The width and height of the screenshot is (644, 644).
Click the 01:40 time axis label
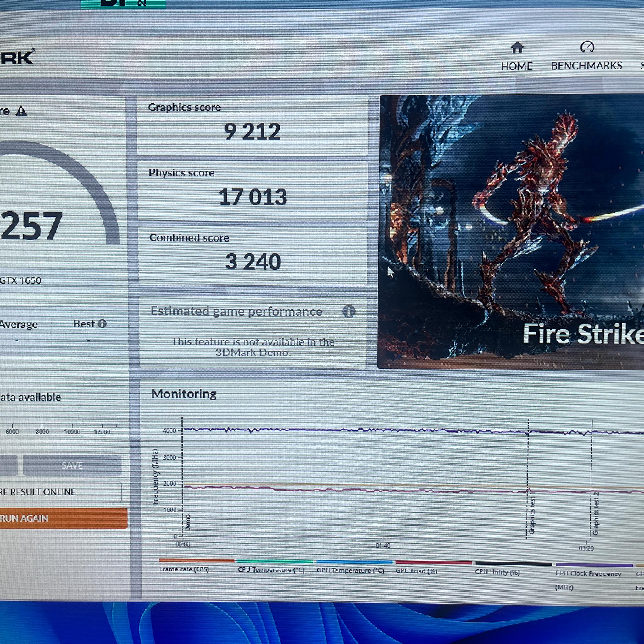[383, 546]
